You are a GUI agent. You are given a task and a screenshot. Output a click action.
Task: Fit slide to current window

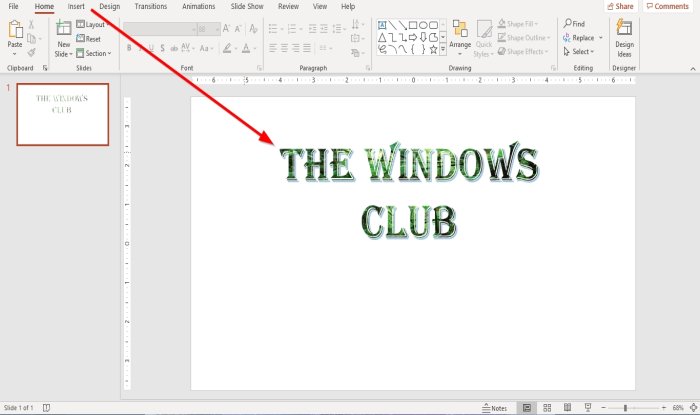[693, 408]
